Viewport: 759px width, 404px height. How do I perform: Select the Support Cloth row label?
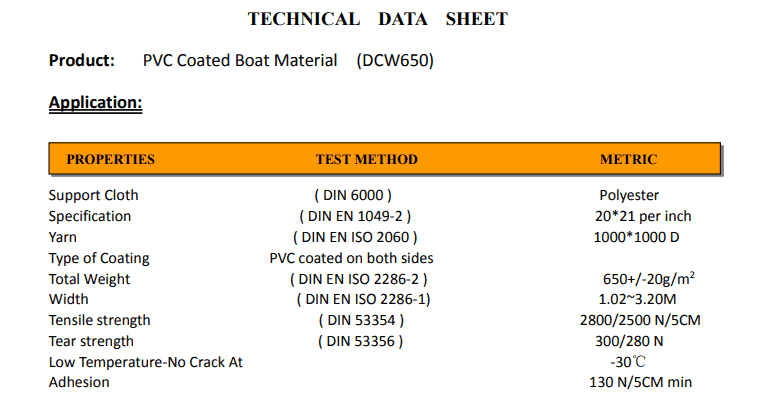click(x=94, y=195)
